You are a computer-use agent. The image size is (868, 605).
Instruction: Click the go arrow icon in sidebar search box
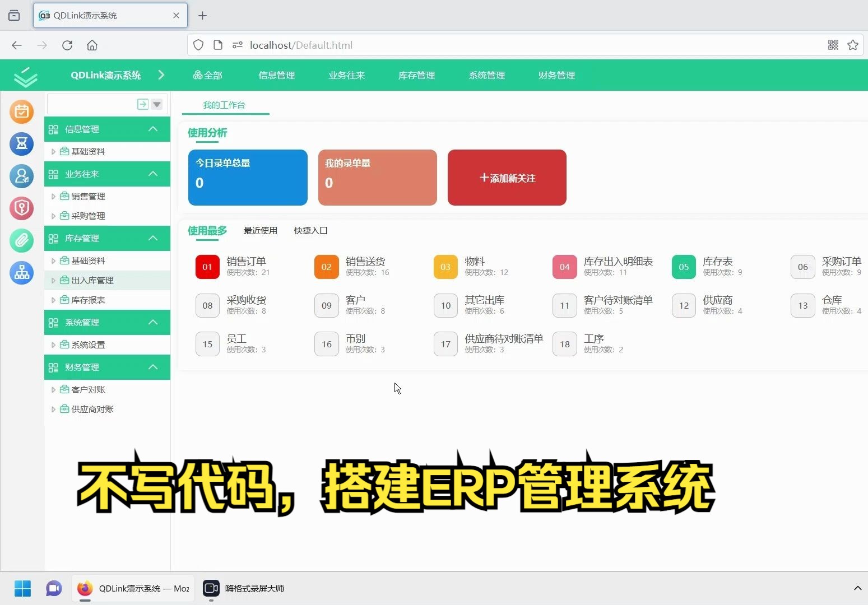tap(143, 104)
